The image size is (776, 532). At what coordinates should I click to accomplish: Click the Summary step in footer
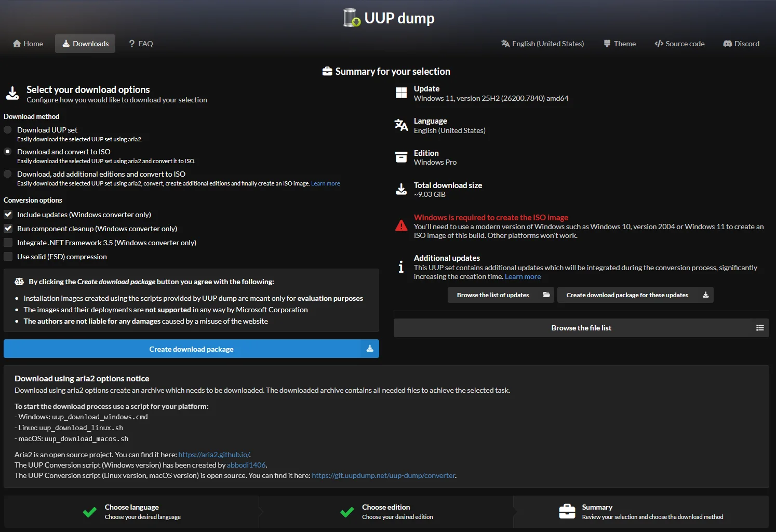(641, 512)
